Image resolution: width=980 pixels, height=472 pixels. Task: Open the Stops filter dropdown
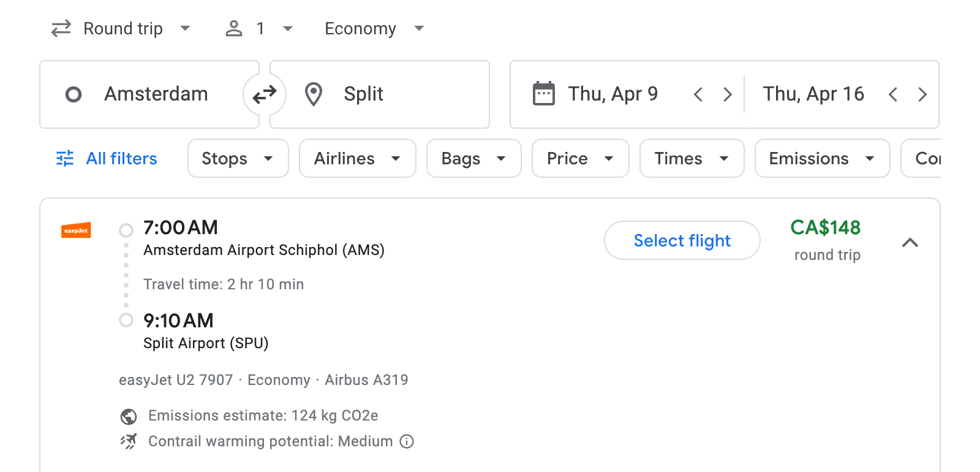click(238, 158)
